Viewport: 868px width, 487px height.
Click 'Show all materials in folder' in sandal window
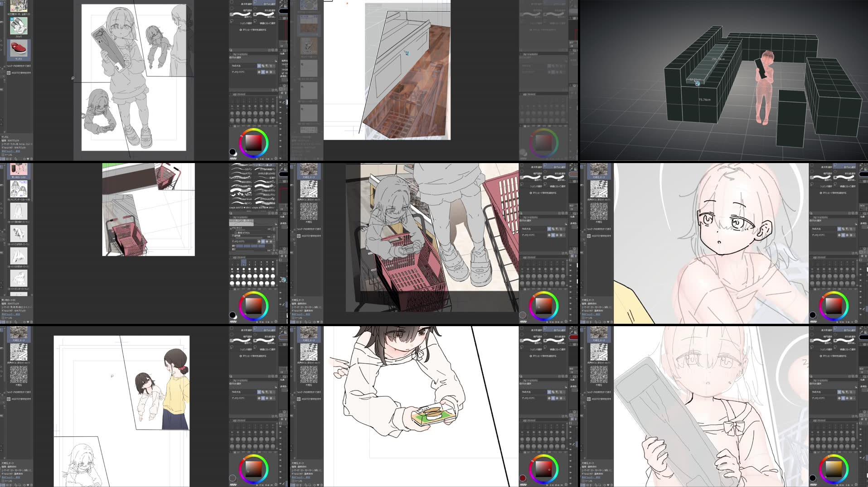pyautogui.click(x=19, y=66)
